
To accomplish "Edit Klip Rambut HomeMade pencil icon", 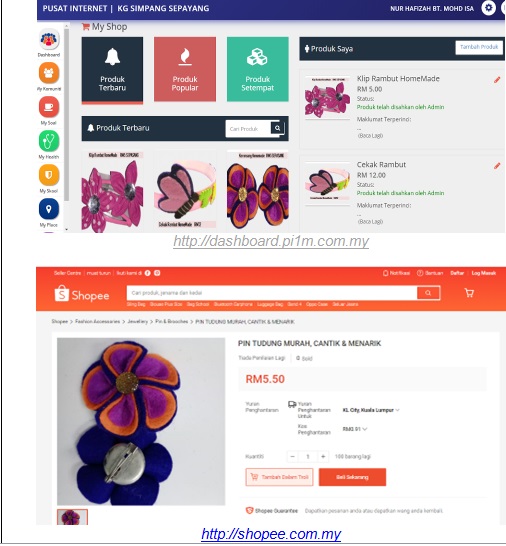I will [x=497, y=80].
